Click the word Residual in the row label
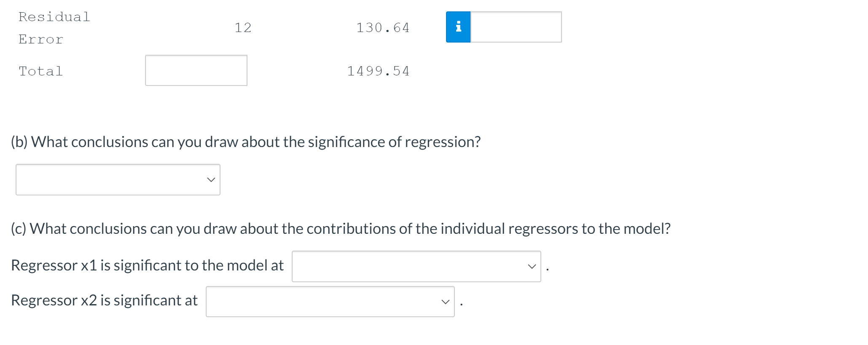The image size is (868, 345). point(54,17)
